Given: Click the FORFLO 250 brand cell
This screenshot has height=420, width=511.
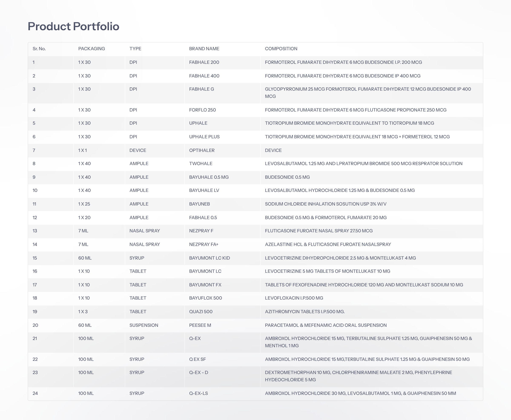Looking at the screenshot, I should (202, 110).
